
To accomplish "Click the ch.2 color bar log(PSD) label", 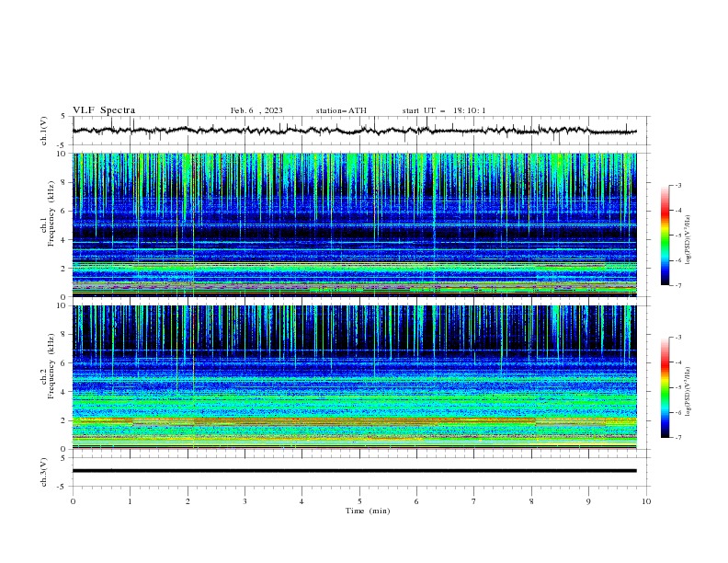I will pos(688,392).
